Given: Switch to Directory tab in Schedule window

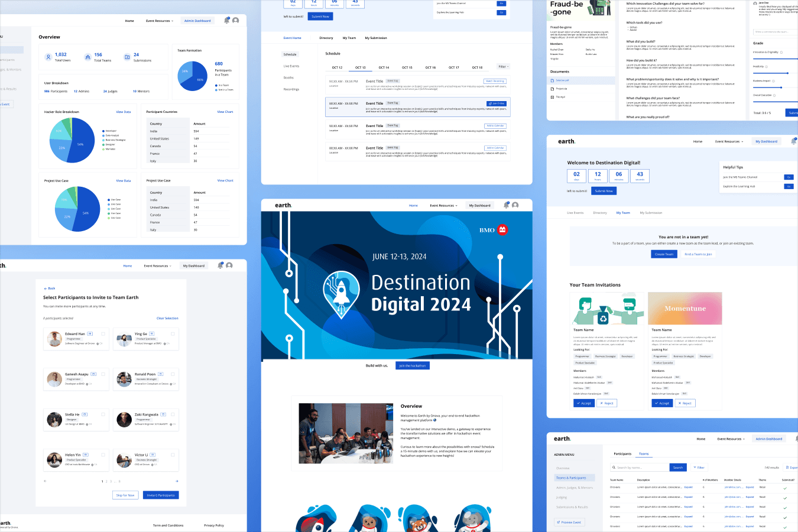Looking at the screenshot, I should (326, 38).
